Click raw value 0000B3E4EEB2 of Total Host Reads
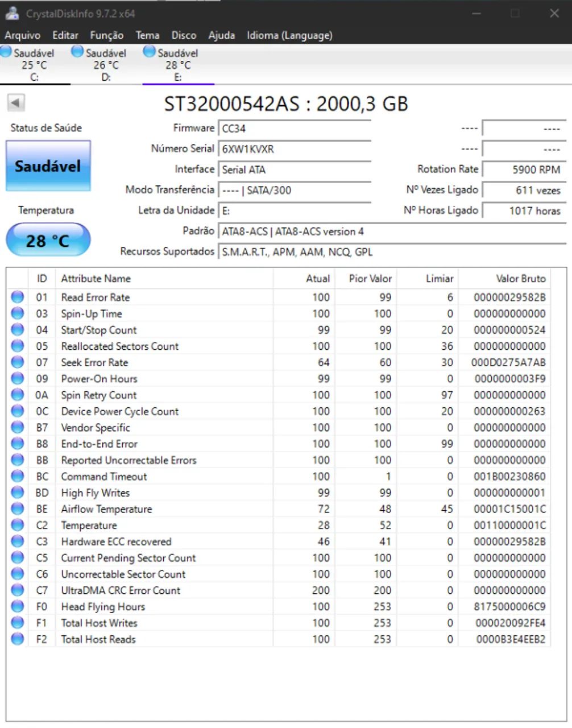572x728 pixels. [511, 639]
